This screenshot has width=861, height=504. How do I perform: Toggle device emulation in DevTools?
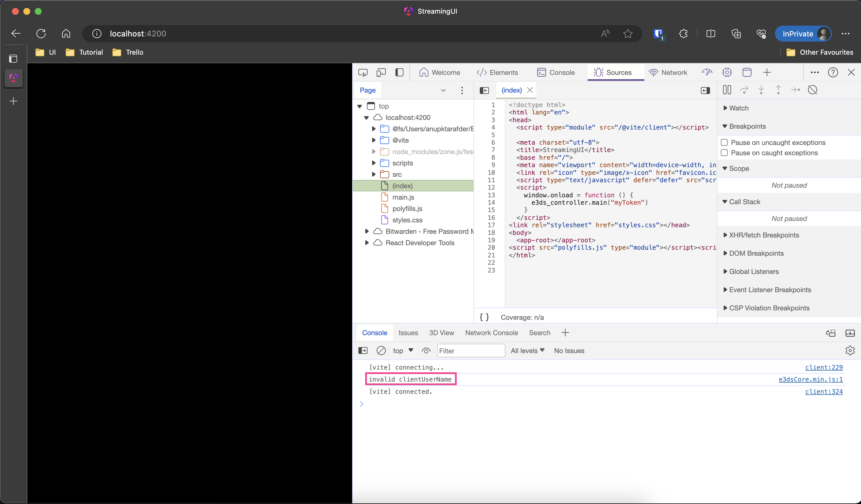[x=381, y=72]
